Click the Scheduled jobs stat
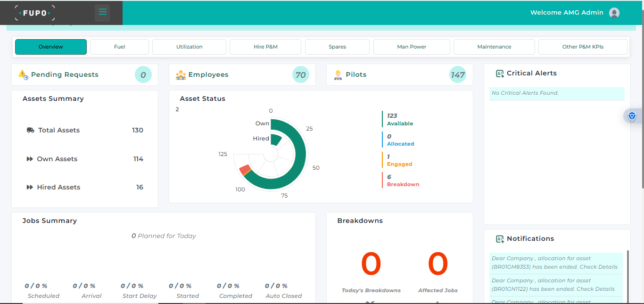This screenshot has height=304, width=644. click(43, 291)
